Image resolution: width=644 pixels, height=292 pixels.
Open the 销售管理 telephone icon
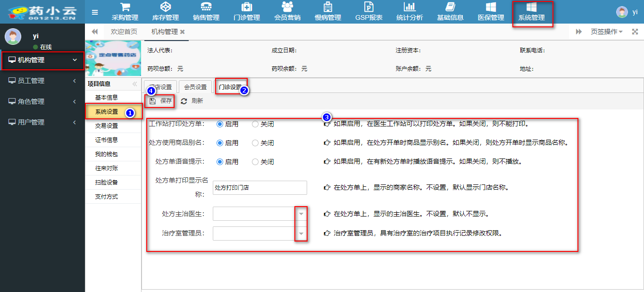tap(206, 8)
